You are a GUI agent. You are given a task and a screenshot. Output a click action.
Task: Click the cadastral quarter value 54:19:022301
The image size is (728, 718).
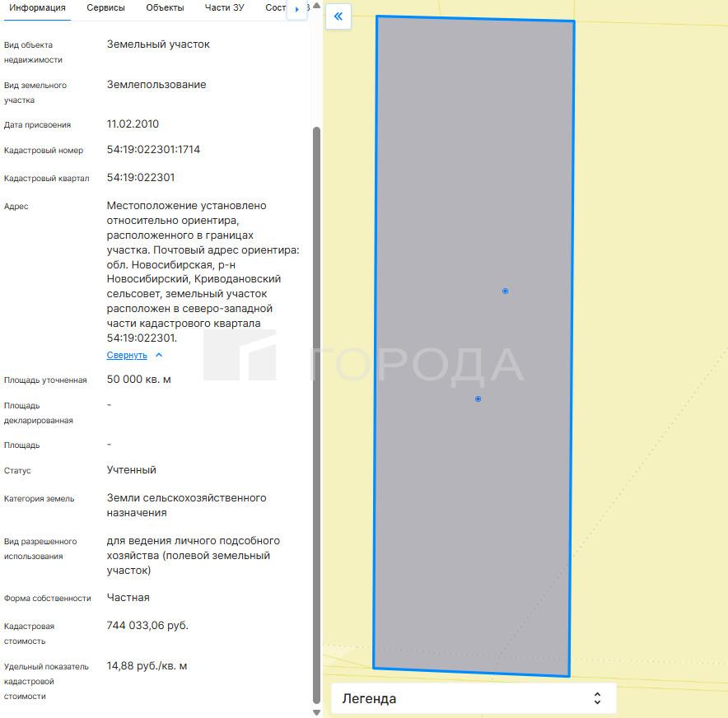pyautogui.click(x=141, y=177)
